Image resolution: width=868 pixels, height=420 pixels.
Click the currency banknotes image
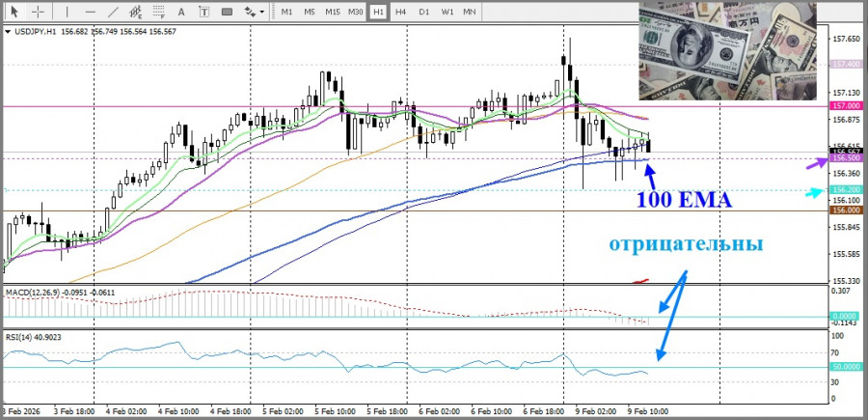coord(727,51)
